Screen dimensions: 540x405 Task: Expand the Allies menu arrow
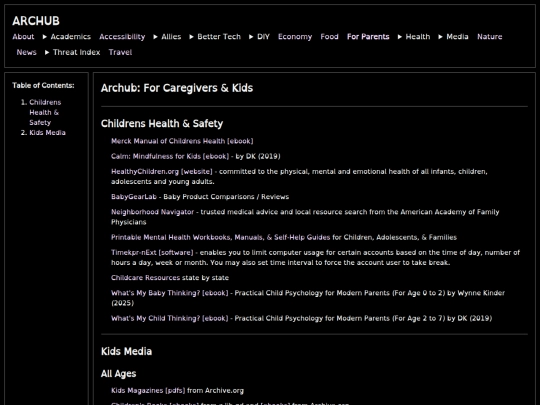(155, 37)
